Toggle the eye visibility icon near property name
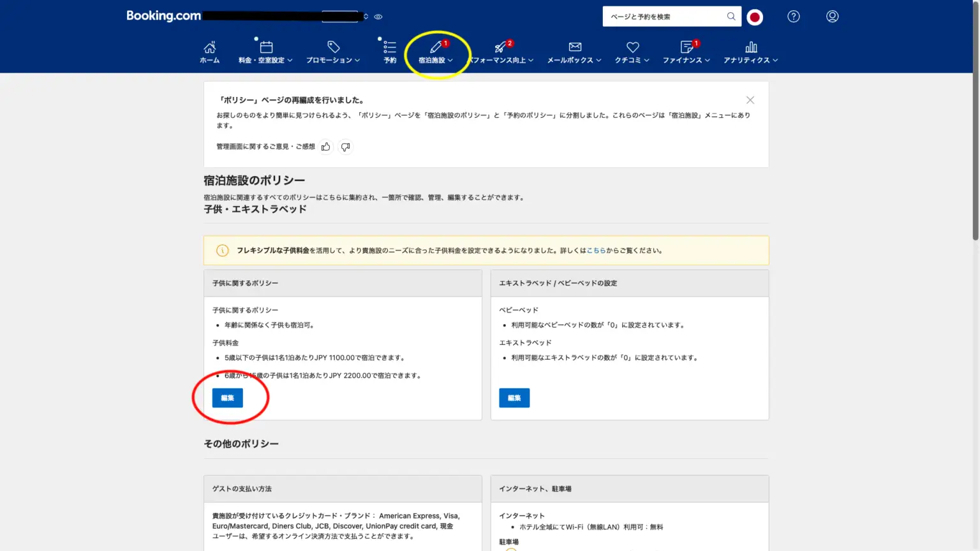This screenshot has width=980, height=551. pyautogui.click(x=378, y=17)
